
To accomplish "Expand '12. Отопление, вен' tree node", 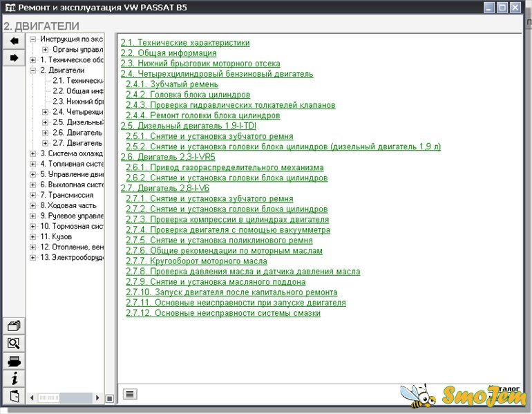I will [x=33, y=247].
